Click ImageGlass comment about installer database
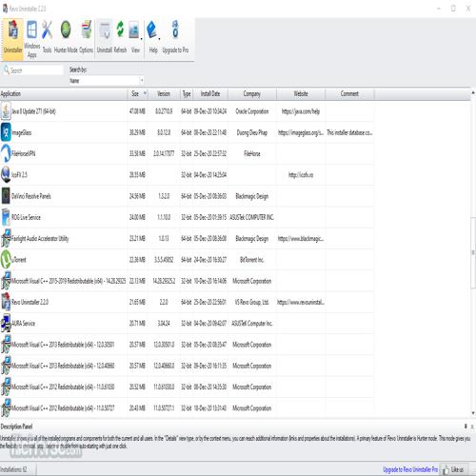 (349, 132)
